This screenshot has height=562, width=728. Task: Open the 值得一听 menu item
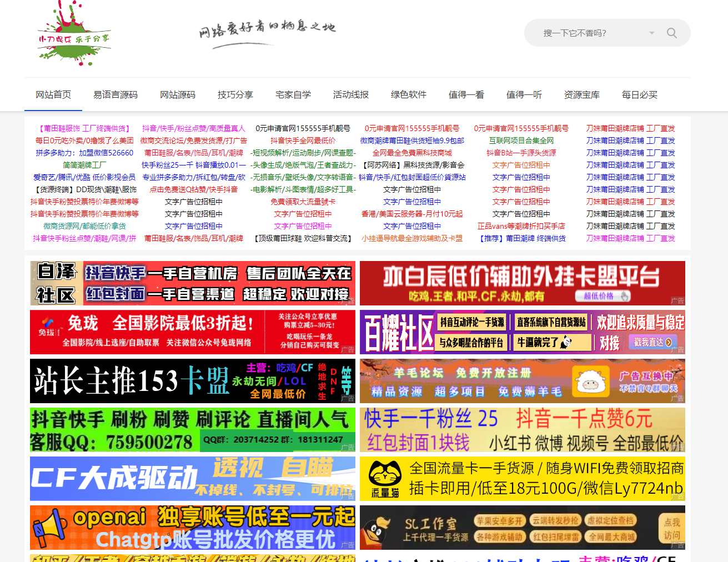pyautogui.click(x=524, y=94)
